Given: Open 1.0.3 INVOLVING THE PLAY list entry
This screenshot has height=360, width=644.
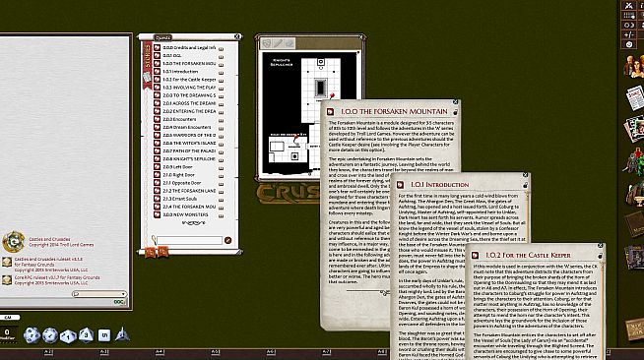Looking at the screenshot, I should [x=189, y=88].
